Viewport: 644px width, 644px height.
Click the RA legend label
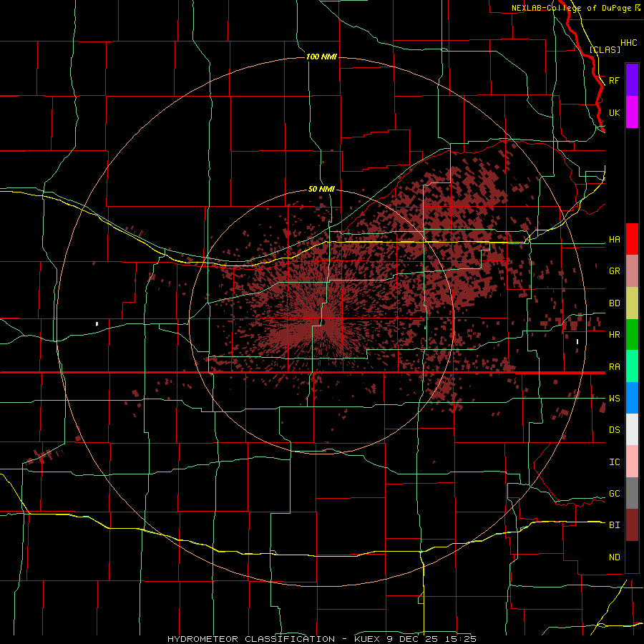[x=614, y=367]
